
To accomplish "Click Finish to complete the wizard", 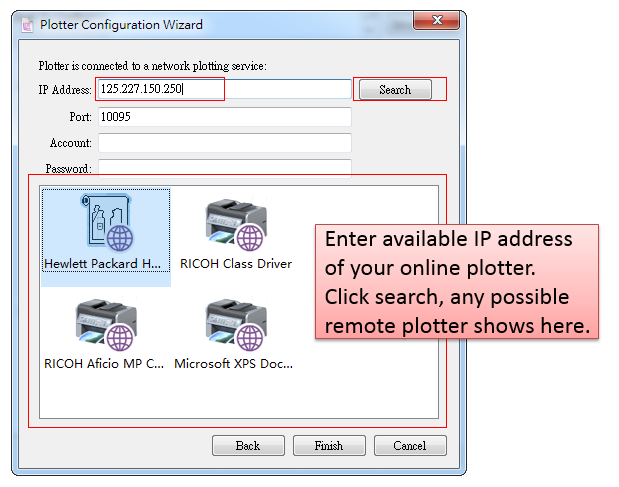I will pyautogui.click(x=328, y=446).
